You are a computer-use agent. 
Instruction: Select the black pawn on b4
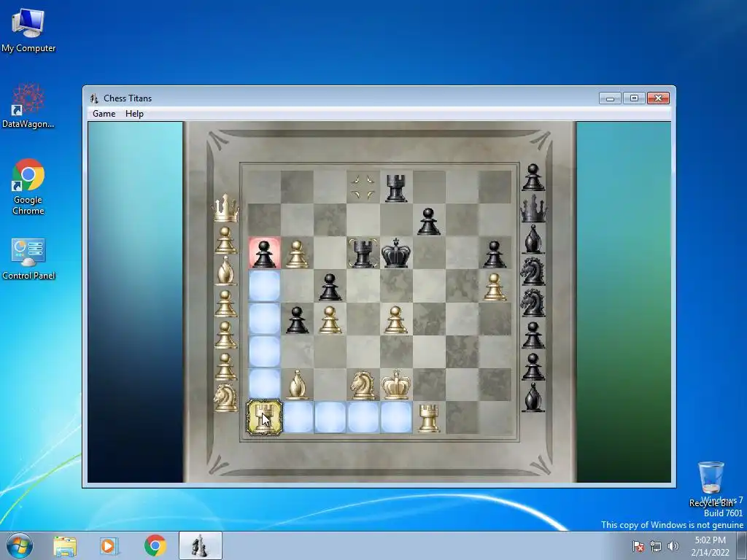click(x=297, y=319)
